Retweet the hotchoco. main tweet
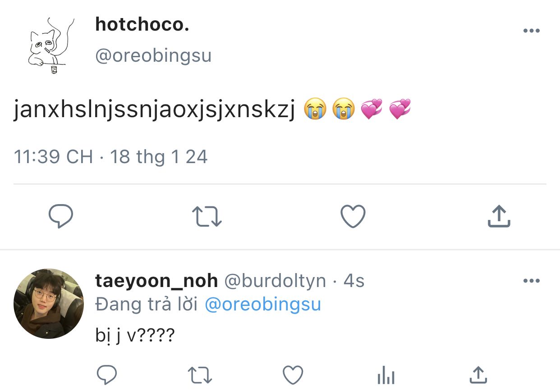The height and width of the screenshot is (392, 560). [x=207, y=217]
